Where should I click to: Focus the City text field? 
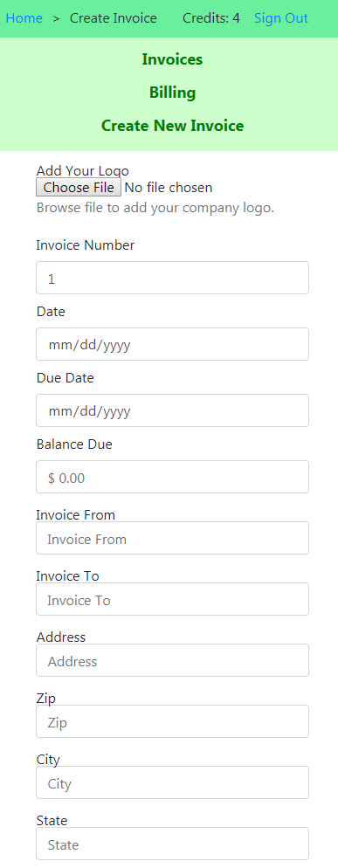pos(172,782)
